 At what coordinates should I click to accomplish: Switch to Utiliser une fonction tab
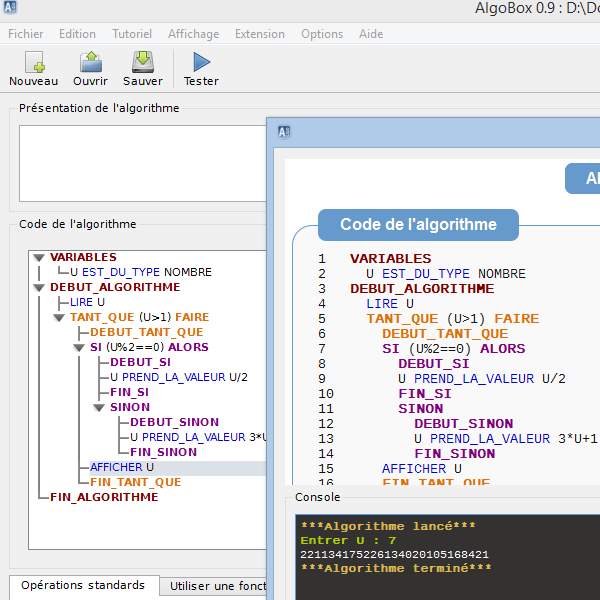point(217,586)
